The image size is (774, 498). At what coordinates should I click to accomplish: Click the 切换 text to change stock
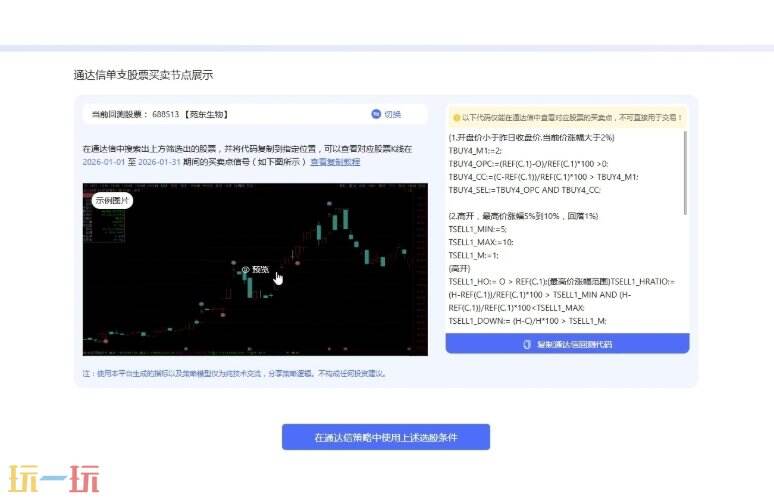(x=393, y=114)
